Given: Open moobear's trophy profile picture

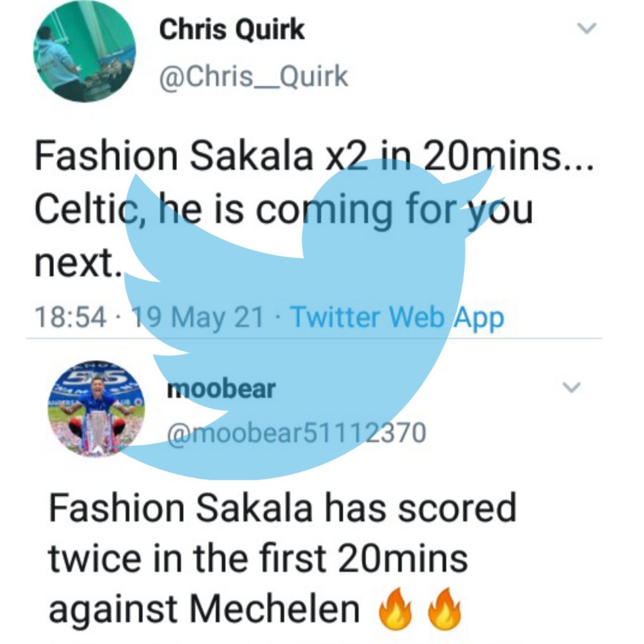Looking at the screenshot, I should coord(97,409).
